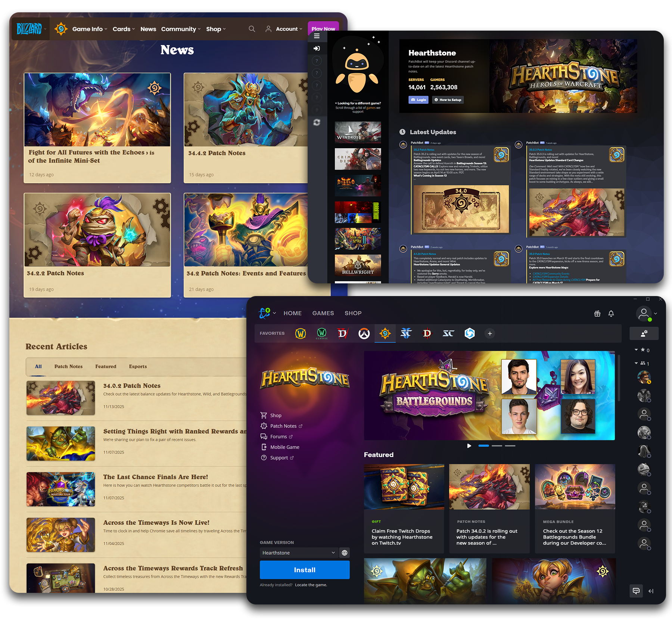Open the Game Version dropdown showing Hearthstone
The width and height of the screenshot is (672, 619).
299,553
